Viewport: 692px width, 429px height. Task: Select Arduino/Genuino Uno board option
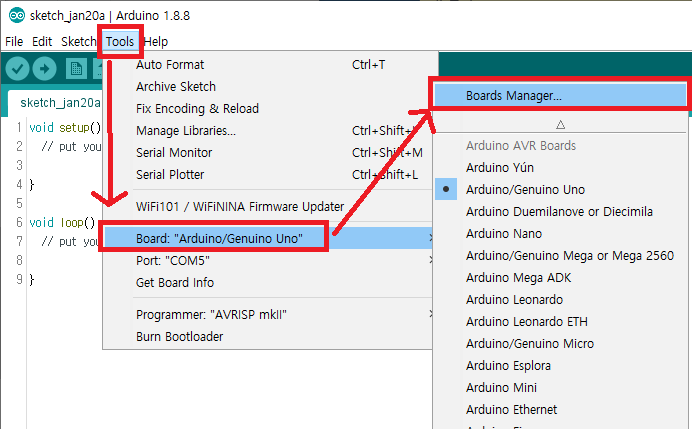(x=560, y=190)
